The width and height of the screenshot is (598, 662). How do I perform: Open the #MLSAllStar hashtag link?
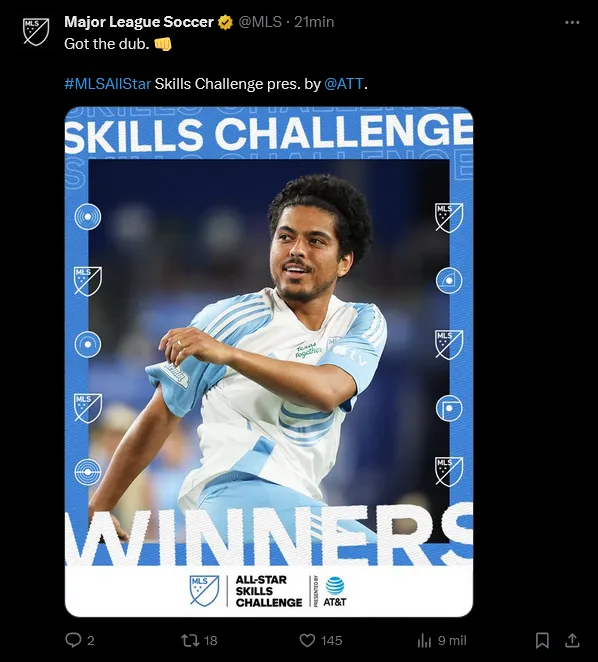click(107, 84)
